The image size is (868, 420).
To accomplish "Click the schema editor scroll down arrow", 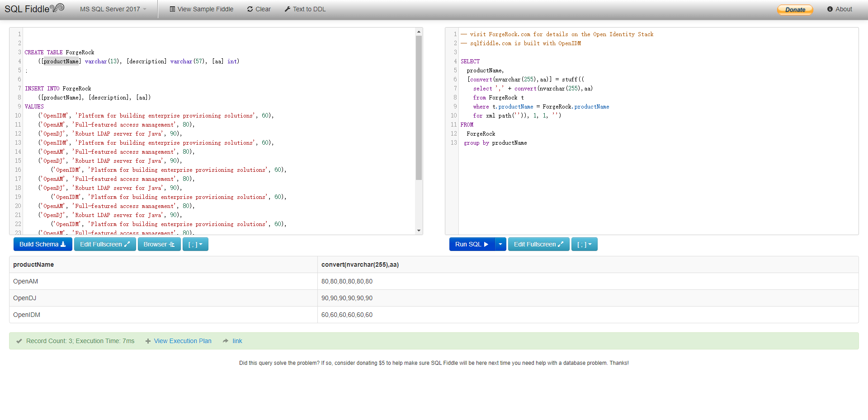I will (x=419, y=231).
